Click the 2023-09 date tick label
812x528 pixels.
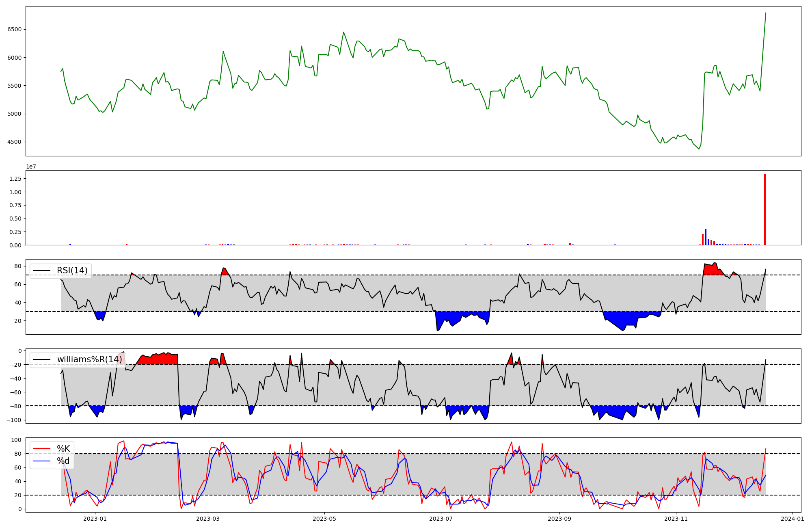(x=559, y=519)
